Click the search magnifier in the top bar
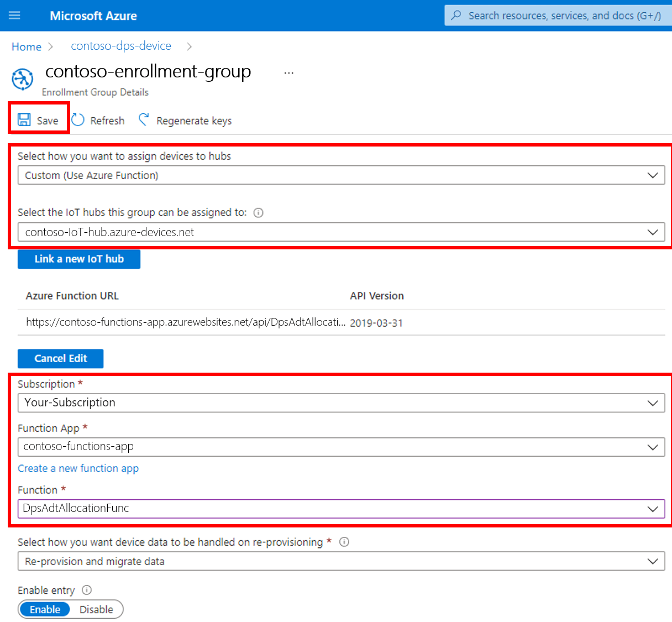This screenshot has height=622, width=672. pos(455,15)
